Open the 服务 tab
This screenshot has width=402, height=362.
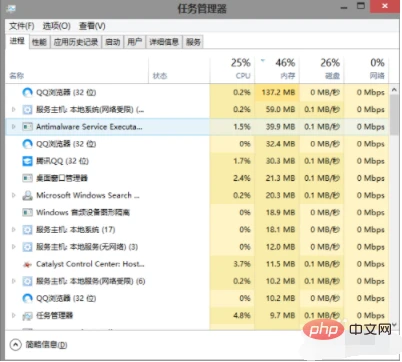[193, 42]
